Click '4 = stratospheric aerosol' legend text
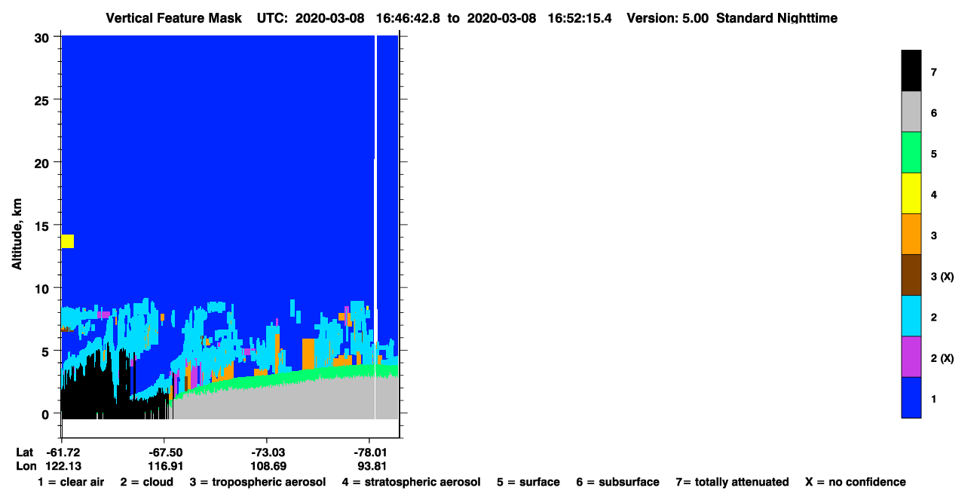980x503 pixels. coord(412,482)
